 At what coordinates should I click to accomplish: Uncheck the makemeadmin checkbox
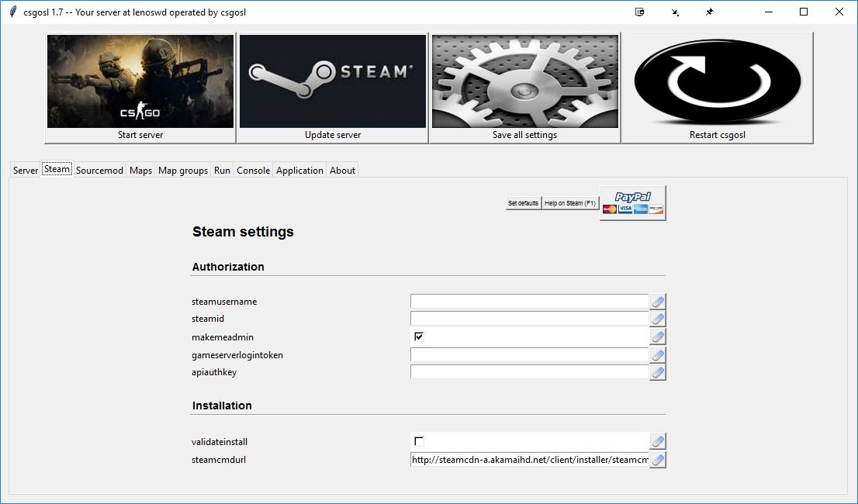point(419,337)
